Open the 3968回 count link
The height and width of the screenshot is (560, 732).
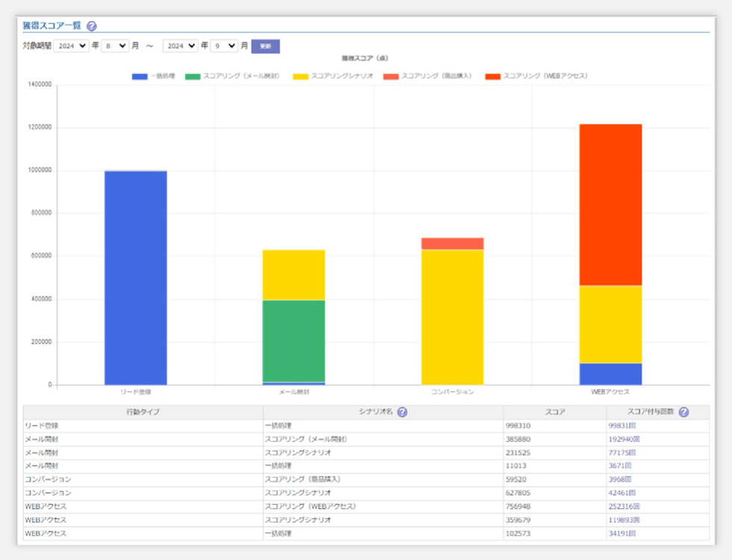[x=620, y=479]
